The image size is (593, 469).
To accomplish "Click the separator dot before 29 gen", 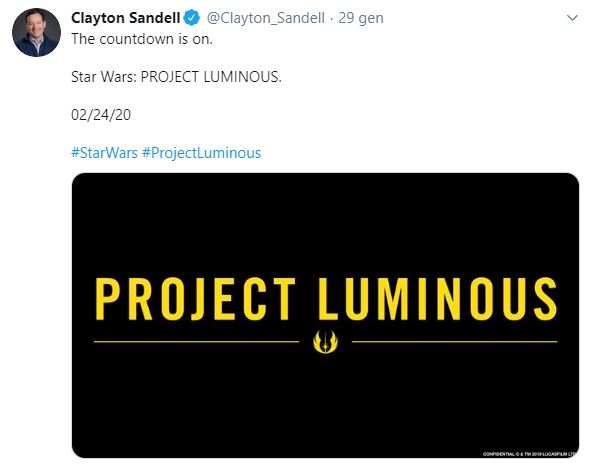I will pyautogui.click(x=332, y=18).
